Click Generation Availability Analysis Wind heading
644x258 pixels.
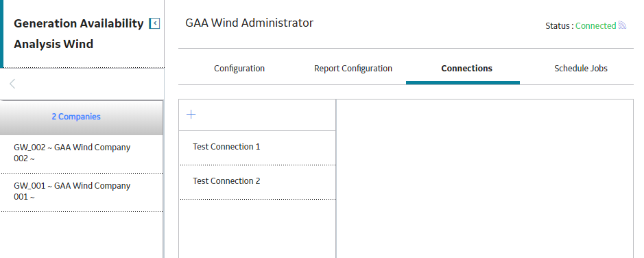point(78,34)
